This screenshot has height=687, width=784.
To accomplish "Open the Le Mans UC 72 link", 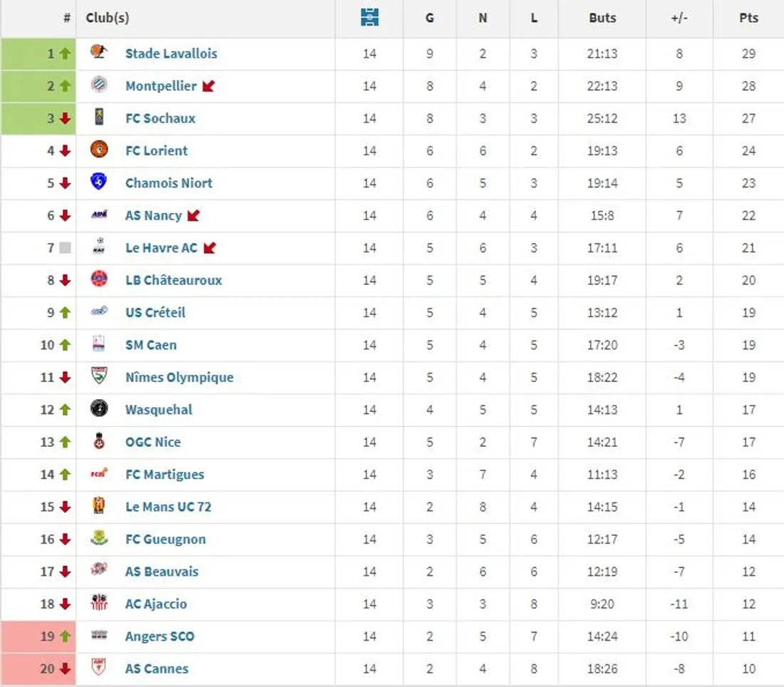I will [167, 507].
